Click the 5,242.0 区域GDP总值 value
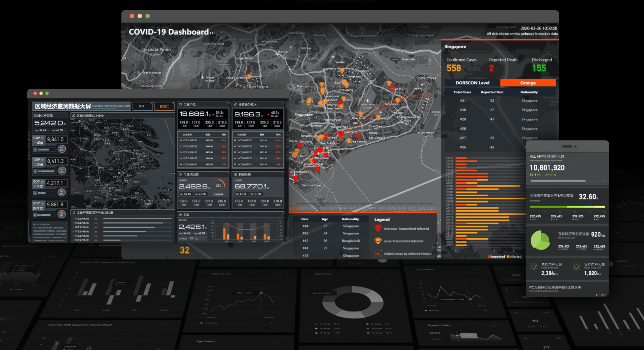644x350 pixels. click(x=49, y=123)
